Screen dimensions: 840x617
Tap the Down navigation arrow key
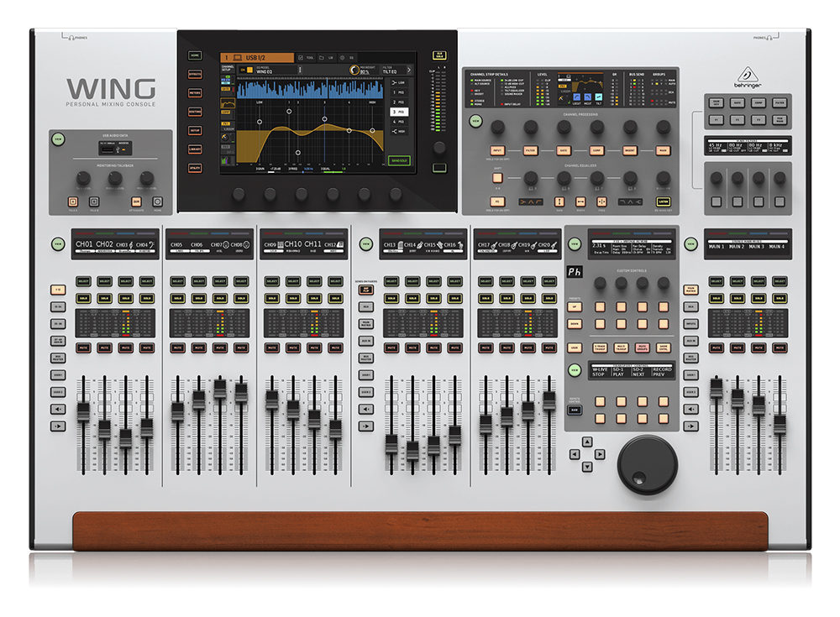point(587,467)
